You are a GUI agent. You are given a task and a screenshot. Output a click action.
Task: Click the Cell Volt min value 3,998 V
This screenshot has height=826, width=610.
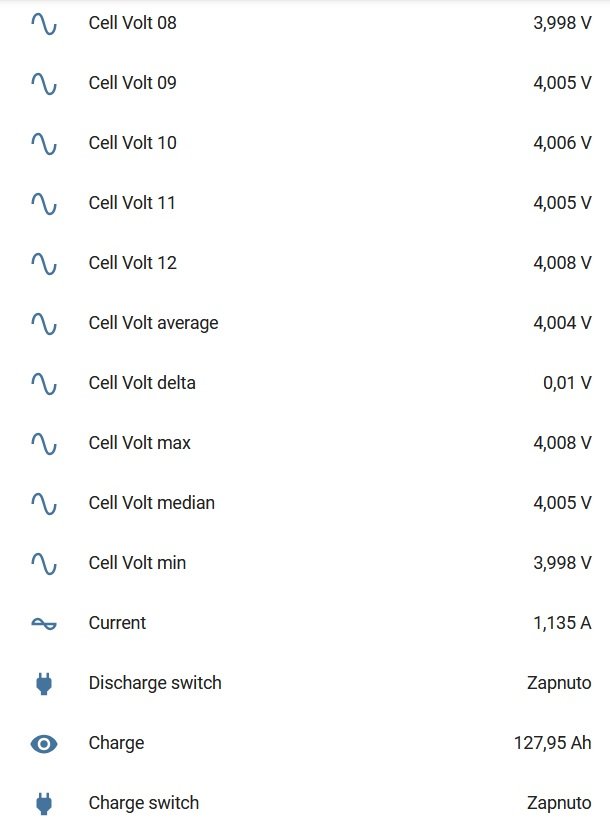tap(562, 563)
